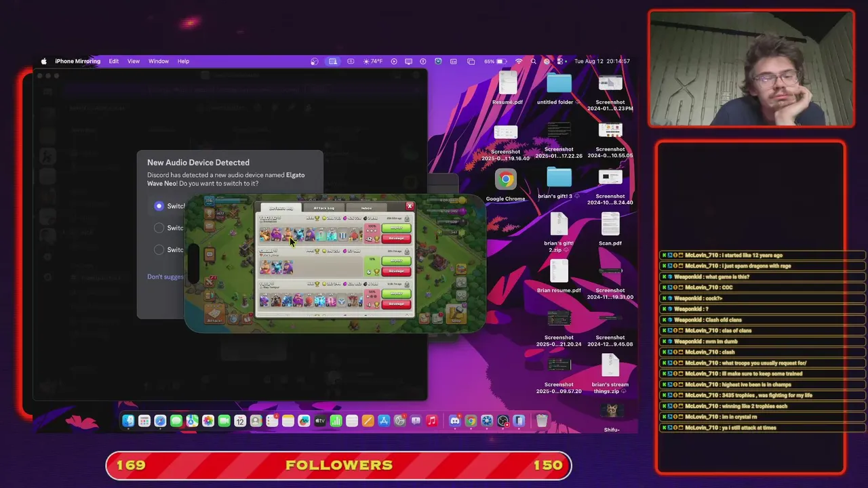Open Freeform from the Dock

[304, 421]
